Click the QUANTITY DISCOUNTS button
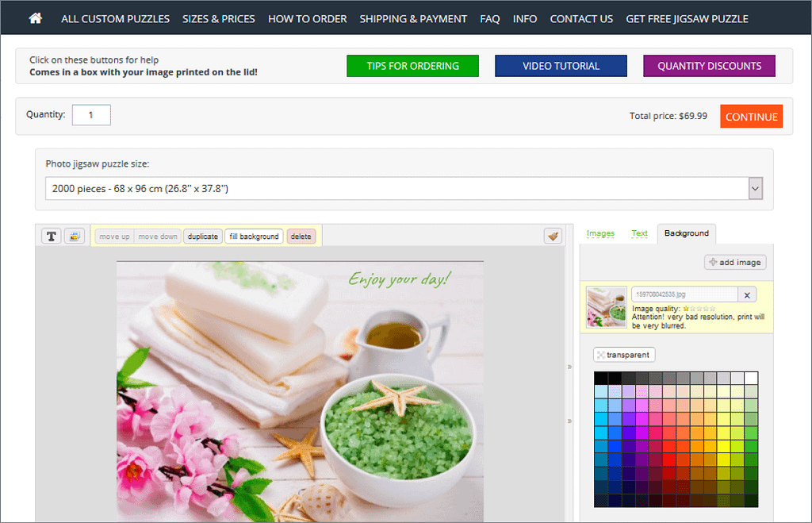The height and width of the screenshot is (523, 812). coord(709,66)
